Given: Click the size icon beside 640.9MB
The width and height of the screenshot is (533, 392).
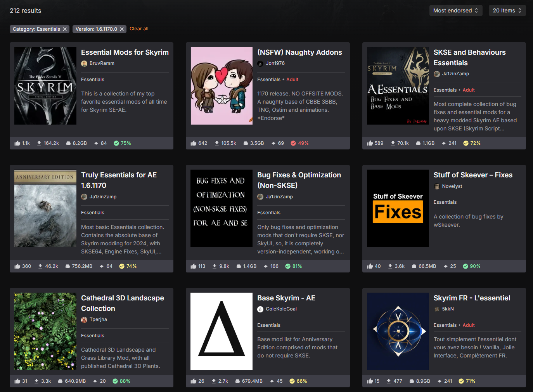Looking at the screenshot, I should click(60, 381).
